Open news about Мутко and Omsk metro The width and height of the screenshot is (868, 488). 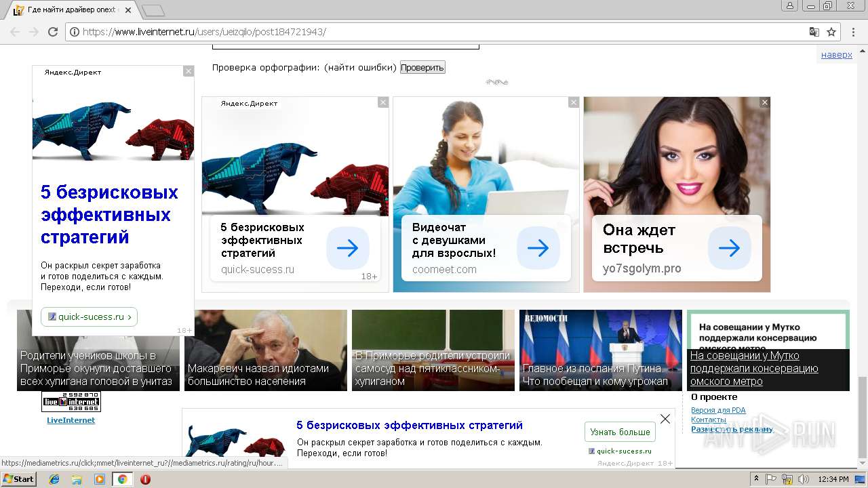(768, 350)
